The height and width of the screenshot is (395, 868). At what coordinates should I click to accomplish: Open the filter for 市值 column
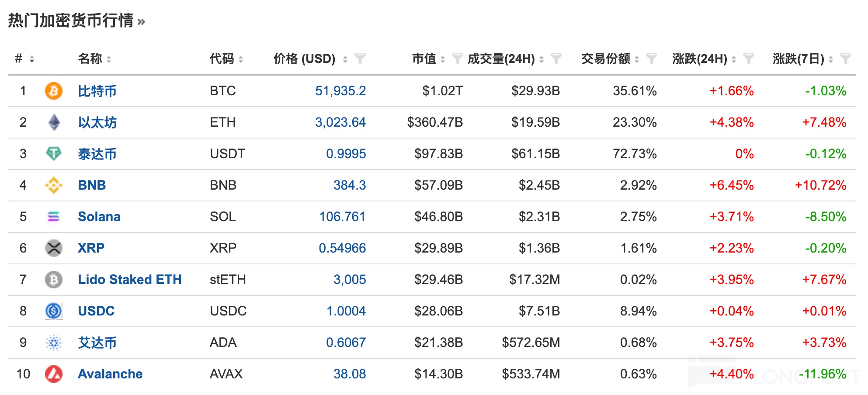pyautogui.click(x=457, y=59)
